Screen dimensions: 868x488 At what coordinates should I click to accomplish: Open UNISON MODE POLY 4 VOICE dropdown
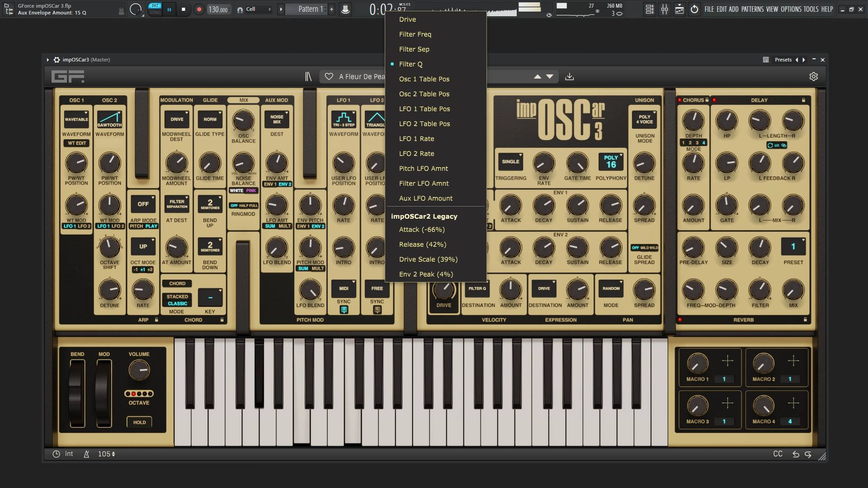(645, 120)
